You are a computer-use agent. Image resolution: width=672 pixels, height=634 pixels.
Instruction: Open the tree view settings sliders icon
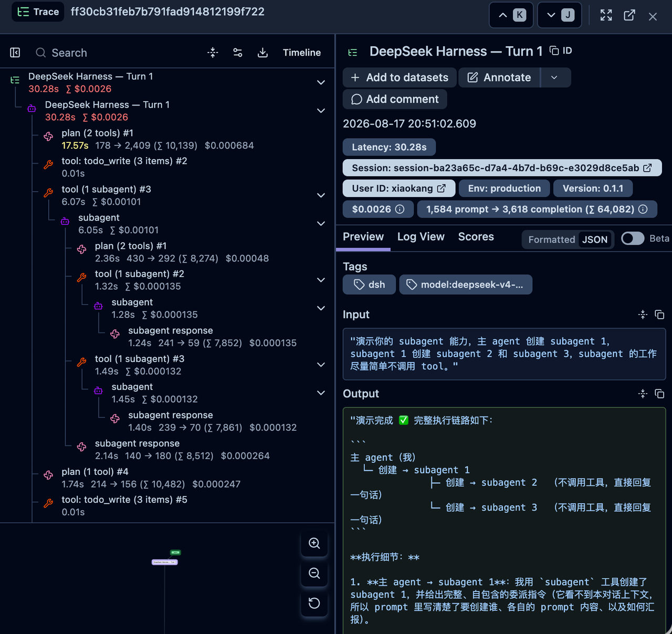(238, 53)
